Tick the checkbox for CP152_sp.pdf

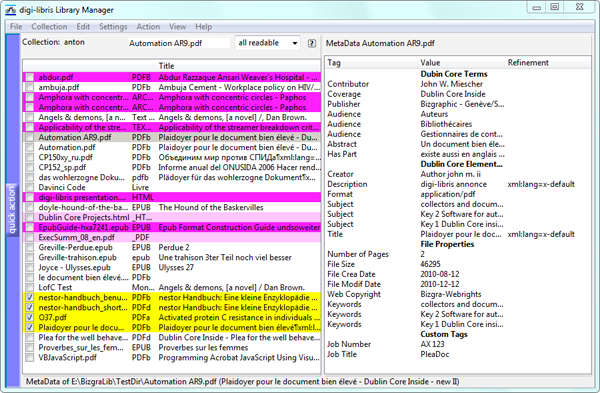(x=30, y=167)
